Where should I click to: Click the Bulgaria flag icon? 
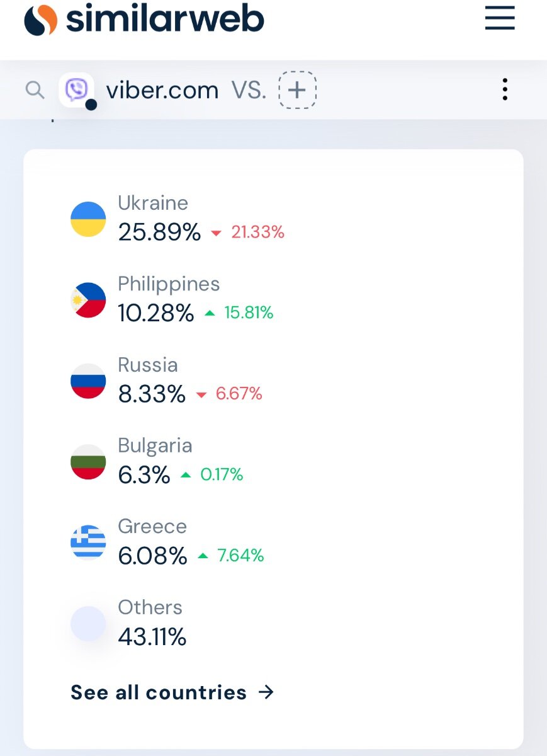coord(88,462)
